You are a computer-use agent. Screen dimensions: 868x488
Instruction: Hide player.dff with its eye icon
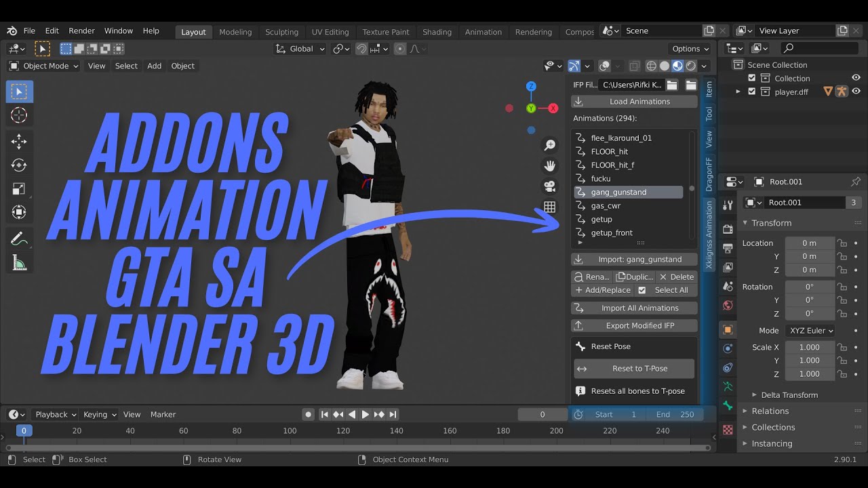[856, 91]
